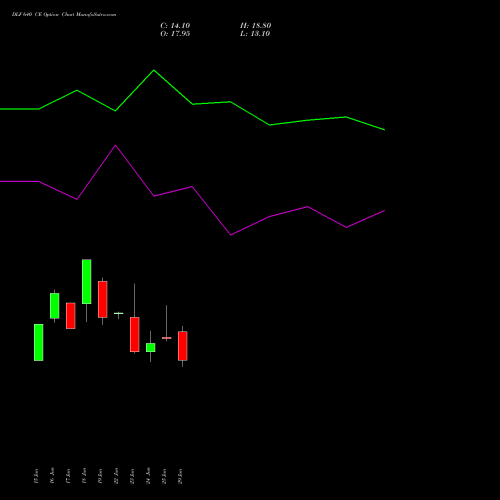This screenshot has width=500, height=500.
Task: Select the 15 Jan date label
Action: [36, 476]
